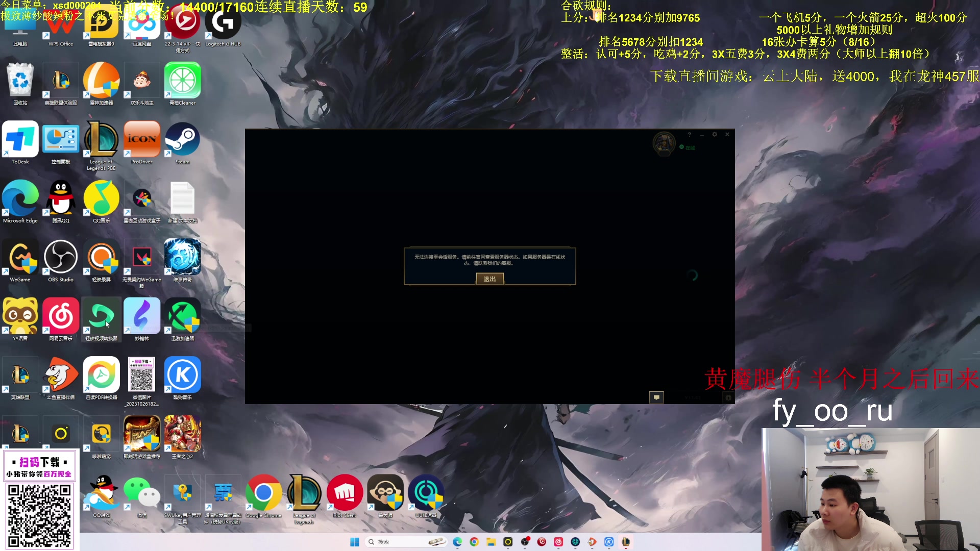
Task: Open Logitech G HUB desktop shortcut
Action: coord(223,26)
